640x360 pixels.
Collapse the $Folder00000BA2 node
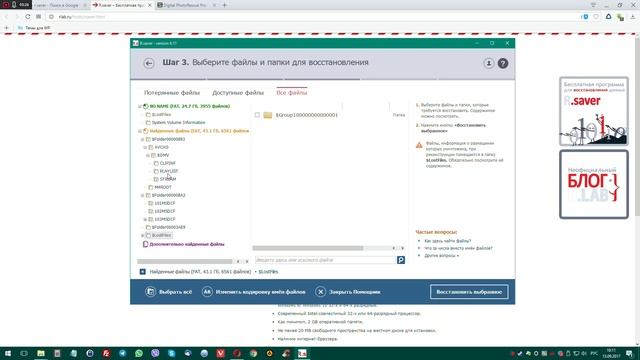(x=142, y=196)
